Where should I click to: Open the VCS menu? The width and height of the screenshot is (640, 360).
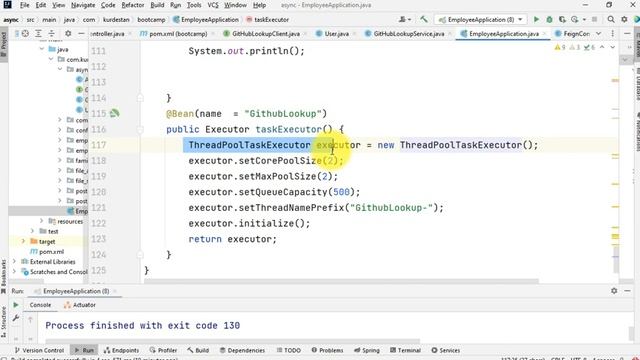click(213, 5)
